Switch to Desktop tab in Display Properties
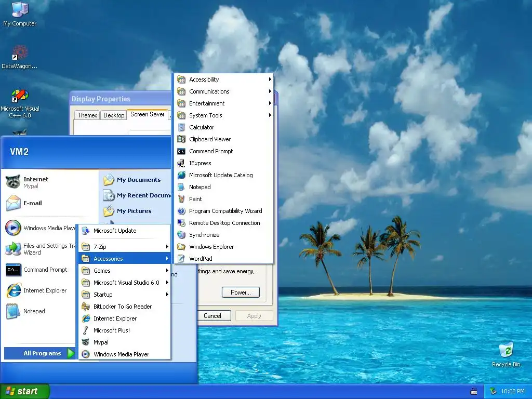532x399 pixels. click(x=114, y=115)
